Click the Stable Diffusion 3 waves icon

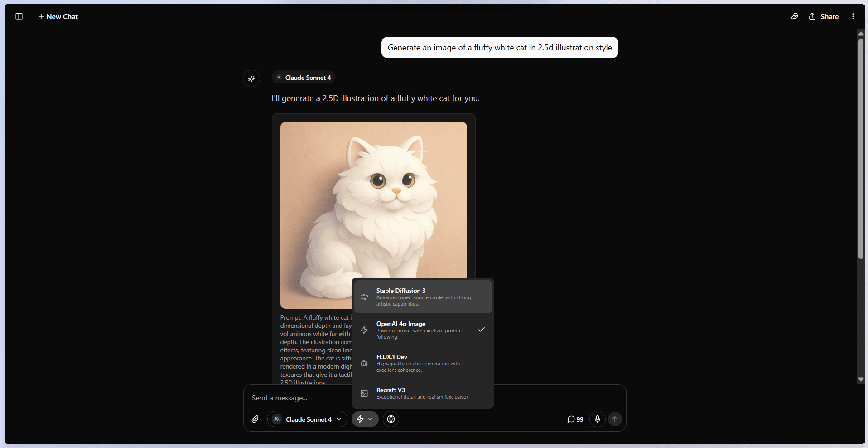(364, 297)
